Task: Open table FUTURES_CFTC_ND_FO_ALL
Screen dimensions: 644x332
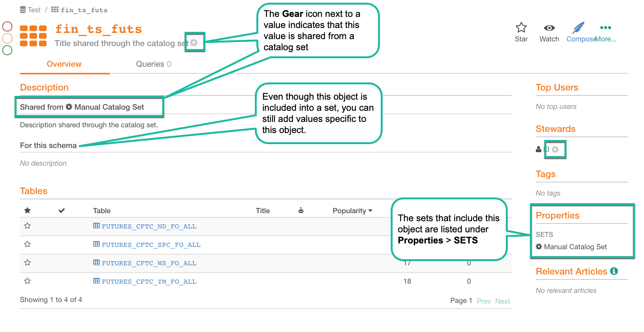Action: pos(149,227)
